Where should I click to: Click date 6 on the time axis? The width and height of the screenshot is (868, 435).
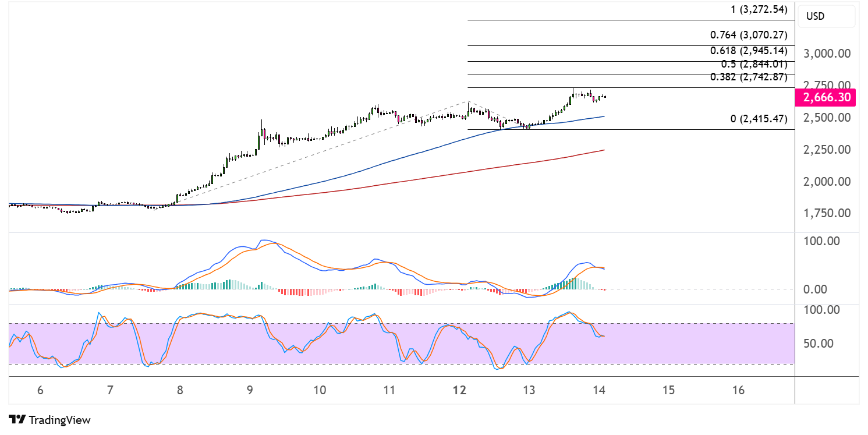[40, 390]
